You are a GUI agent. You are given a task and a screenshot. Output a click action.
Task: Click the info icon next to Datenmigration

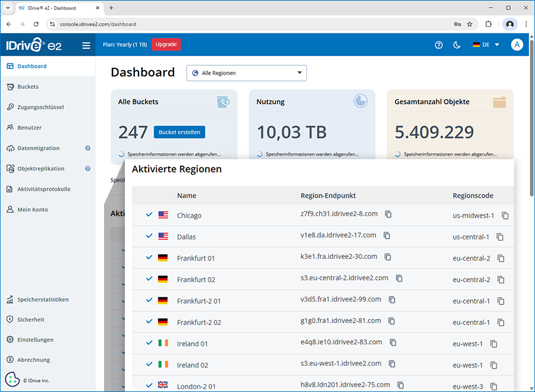pos(87,148)
